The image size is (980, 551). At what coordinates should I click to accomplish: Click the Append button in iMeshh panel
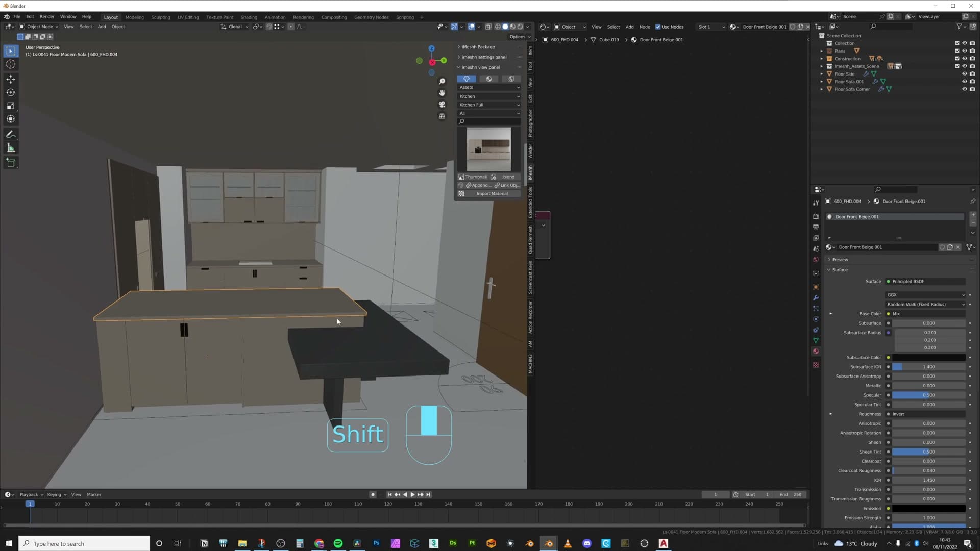tap(478, 186)
